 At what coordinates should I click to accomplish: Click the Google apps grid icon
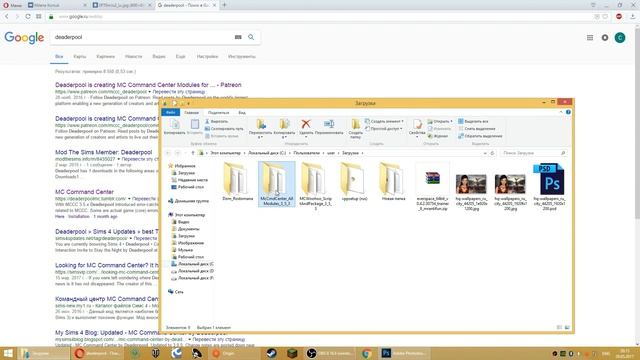click(x=590, y=38)
